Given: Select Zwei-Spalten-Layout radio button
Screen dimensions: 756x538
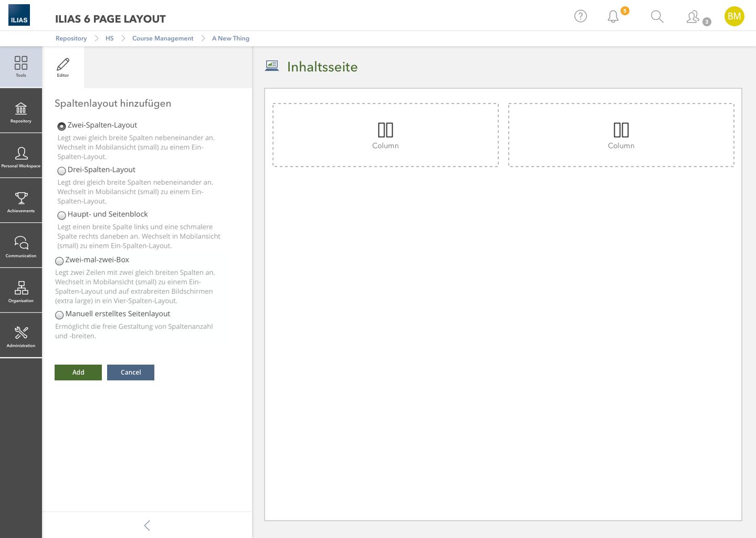Looking at the screenshot, I should pos(61,126).
